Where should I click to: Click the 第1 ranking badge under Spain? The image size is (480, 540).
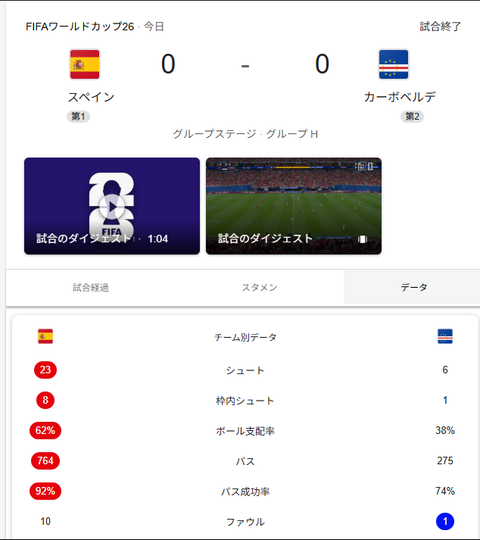[78, 116]
